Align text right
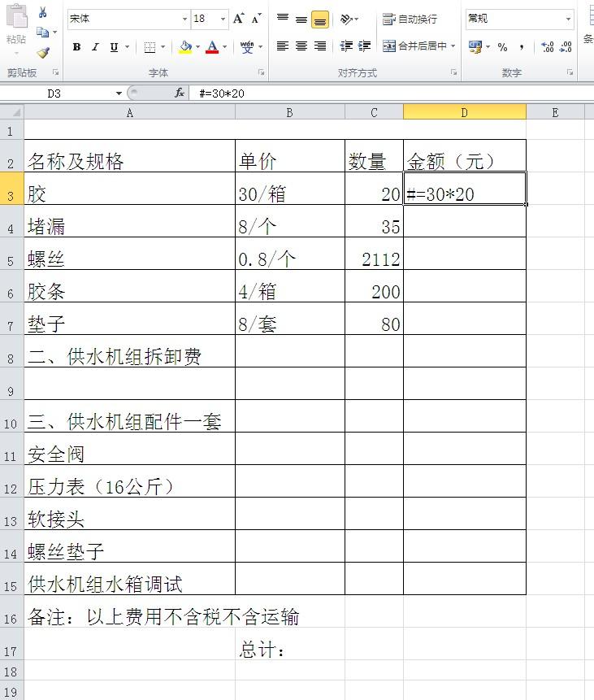 click(320, 46)
